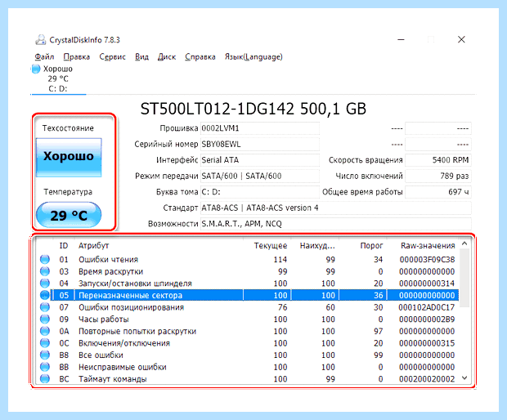
Task: Click the serial number field SBY08EWL
Action: [x=260, y=144]
